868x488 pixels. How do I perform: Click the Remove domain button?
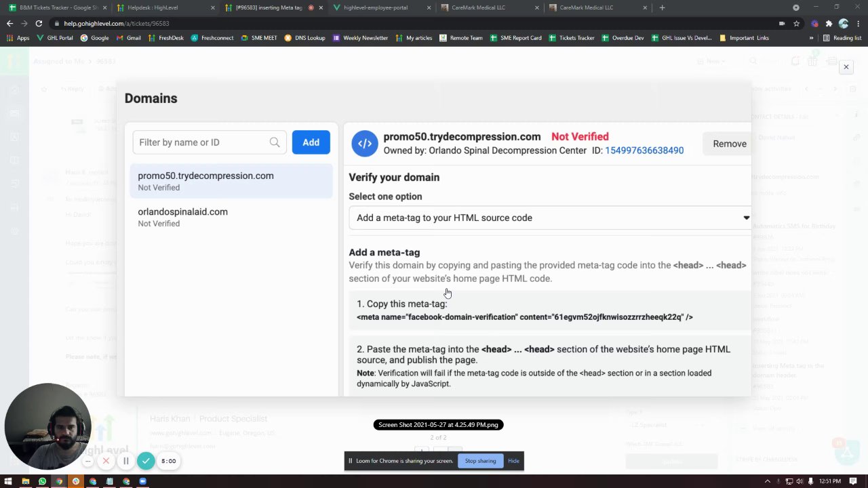click(729, 144)
